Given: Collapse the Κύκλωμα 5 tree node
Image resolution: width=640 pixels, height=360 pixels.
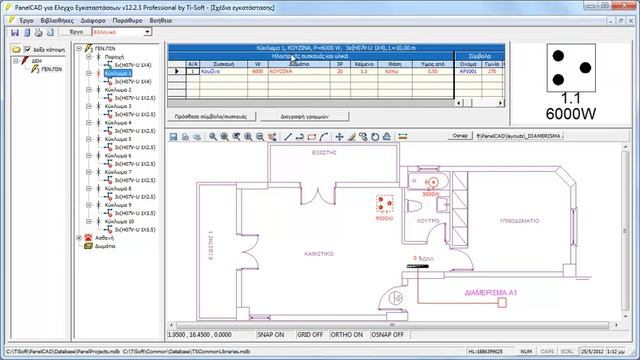Looking at the screenshot, I should click(x=89, y=139).
